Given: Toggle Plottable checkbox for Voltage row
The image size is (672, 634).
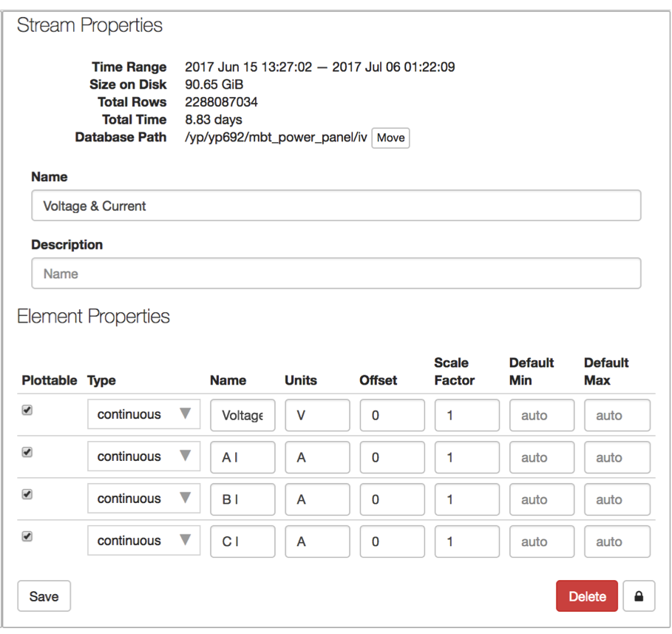Looking at the screenshot, I should tap(27, 410).
